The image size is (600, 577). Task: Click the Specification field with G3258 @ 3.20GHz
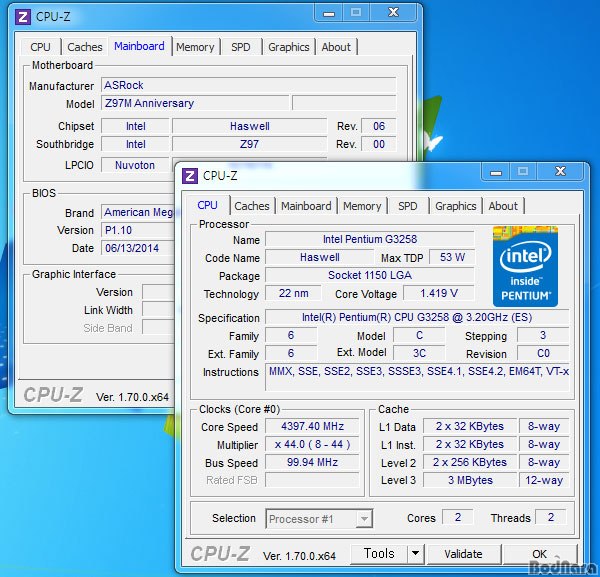(417, 317)
